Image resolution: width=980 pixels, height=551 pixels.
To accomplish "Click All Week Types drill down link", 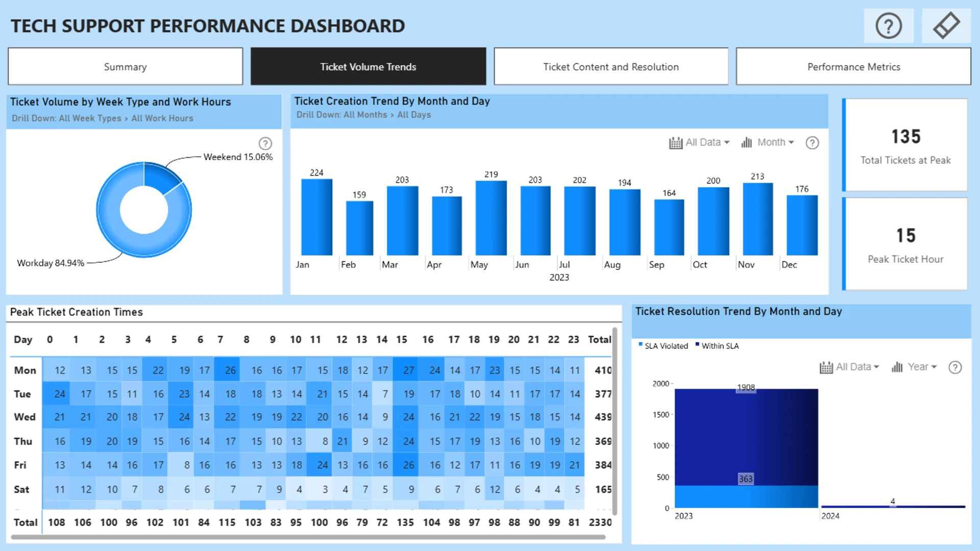I will (x=90, y=118).
